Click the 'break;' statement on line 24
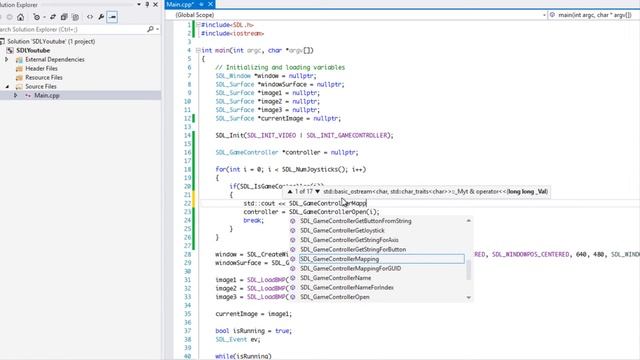The height and width of the screenshot is (360, 640). [253, 220]
